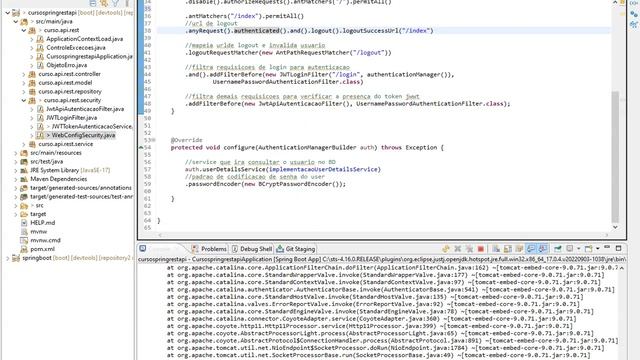Toggle the code fold marker at line 53
Viewport: 640px width, 360px height.
(x=153, y=140)
